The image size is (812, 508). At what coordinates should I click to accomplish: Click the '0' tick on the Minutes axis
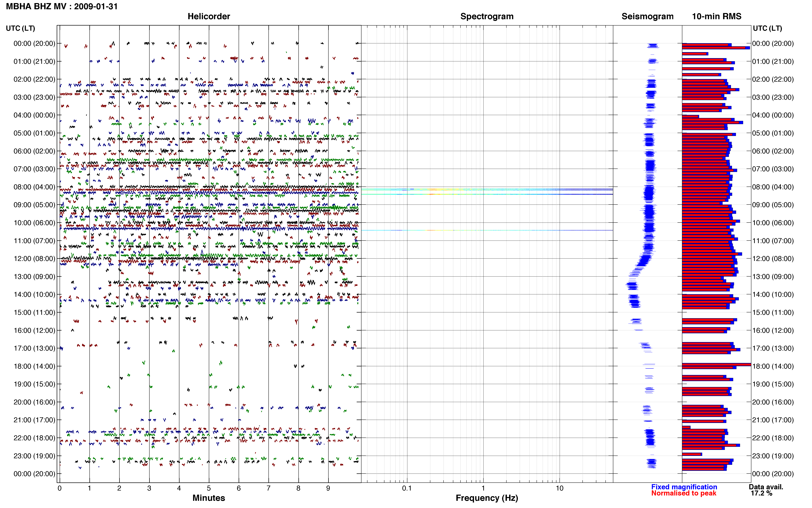coord(59,488)
